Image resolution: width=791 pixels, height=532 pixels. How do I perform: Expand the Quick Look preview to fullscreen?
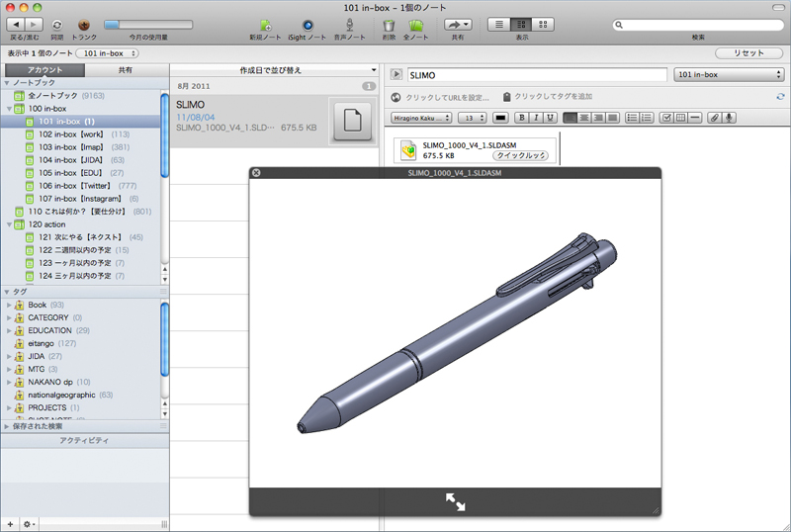[455, 501]
